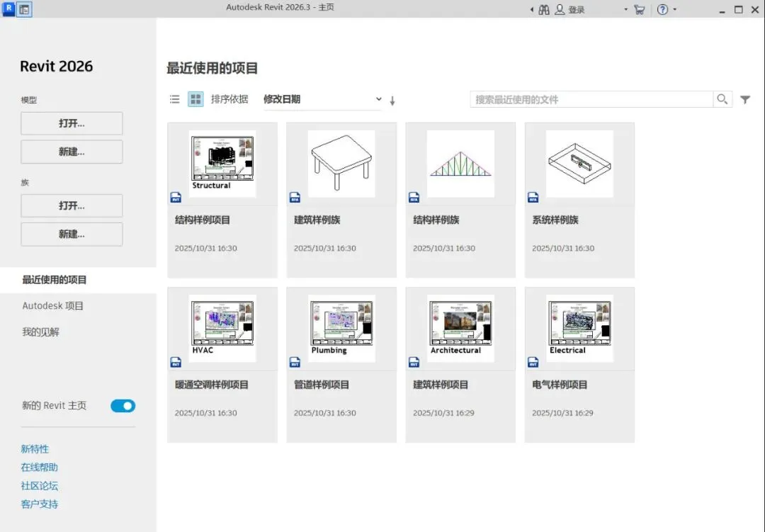Click the home page icon beside the R logo
This screenshot has width=765, height=532.
click(x=24, y=9)
